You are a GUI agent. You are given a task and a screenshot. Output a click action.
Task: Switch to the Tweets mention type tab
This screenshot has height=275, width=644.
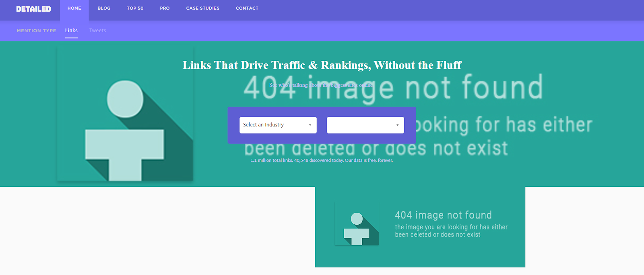[97, 31]
